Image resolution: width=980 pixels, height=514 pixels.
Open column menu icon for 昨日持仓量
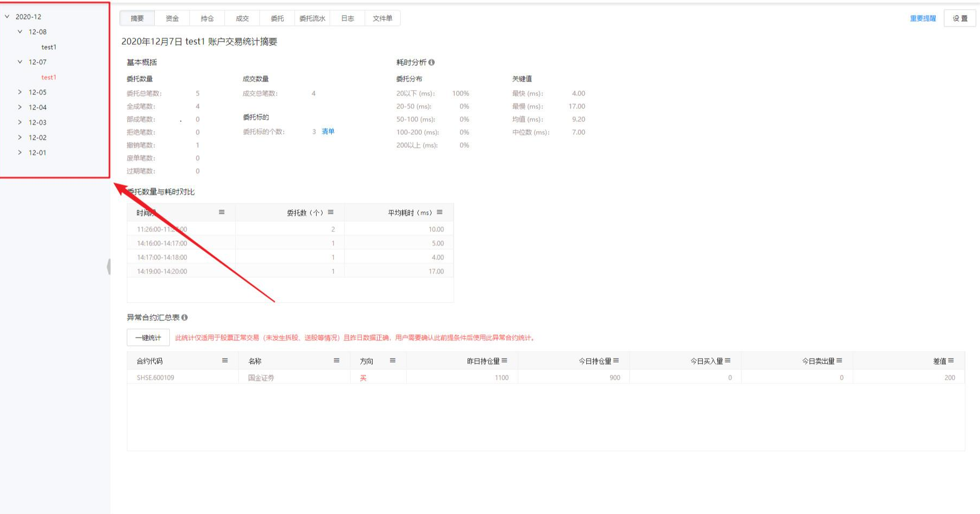tap(504, 361)
